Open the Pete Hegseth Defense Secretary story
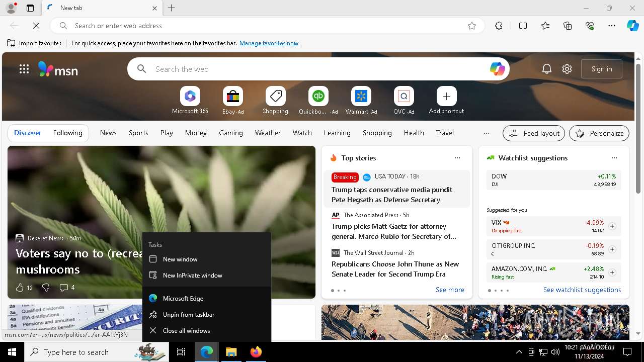 tap(392, 195)
